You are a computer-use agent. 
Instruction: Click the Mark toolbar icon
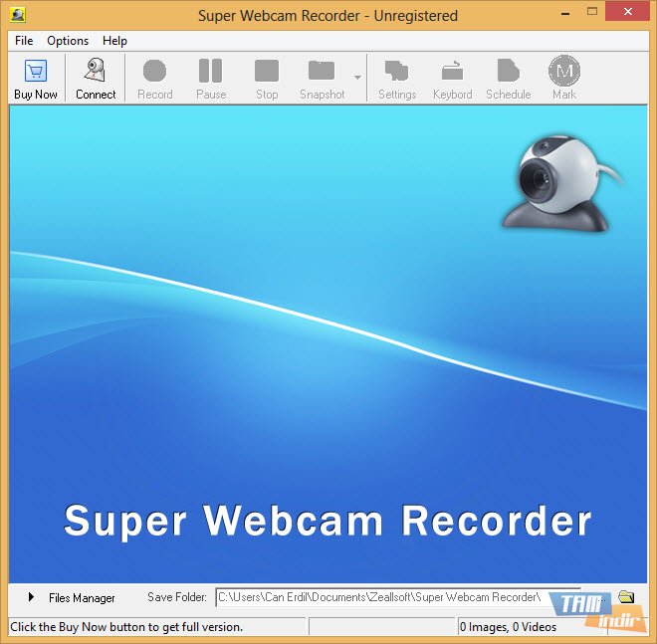tap(564, 71)
